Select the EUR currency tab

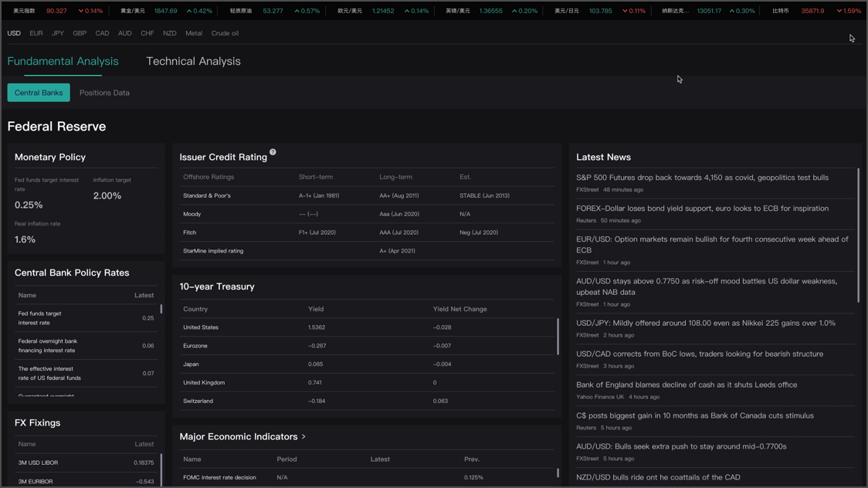point(36,33)
